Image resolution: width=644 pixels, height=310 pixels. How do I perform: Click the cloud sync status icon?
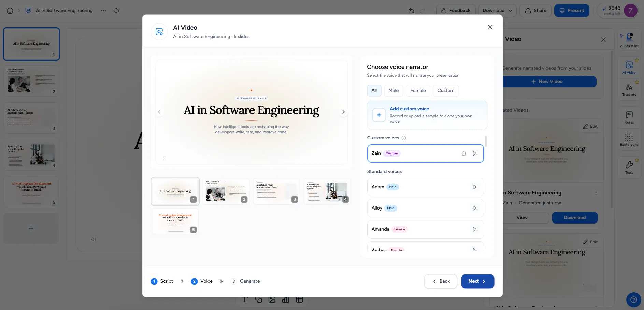116,11
